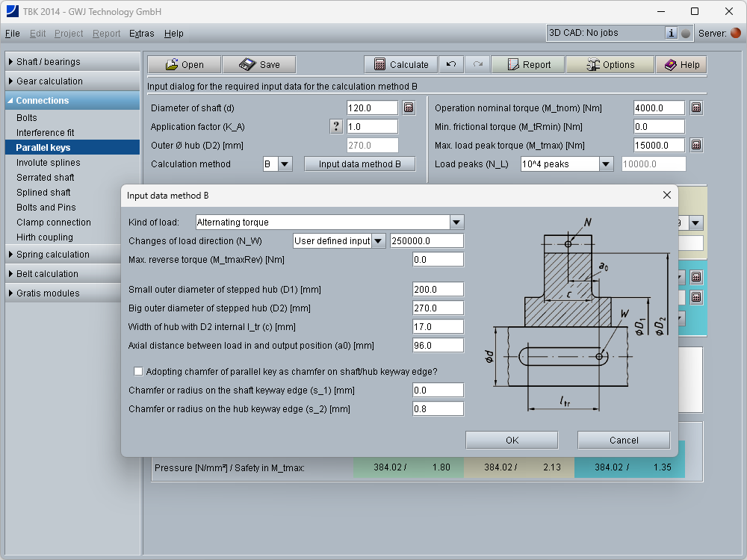The image size is (747, 560).
Task: Open the Kind of load dropdown
Action: pos(456,223)
